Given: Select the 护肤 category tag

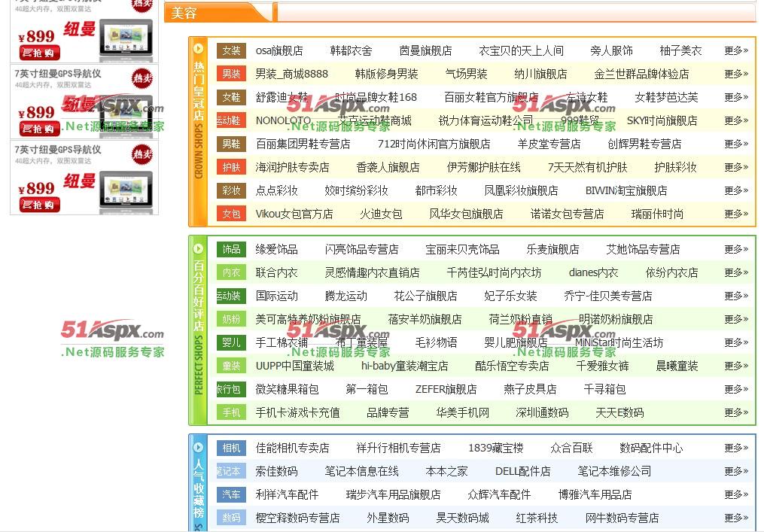Looking at the screenshot, I should tap(231, 168).
